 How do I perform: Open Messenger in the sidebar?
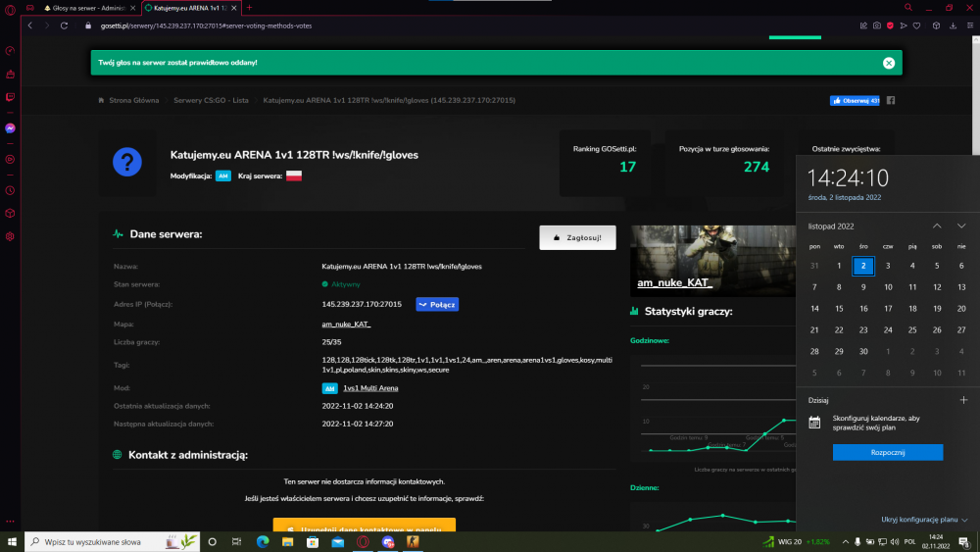(x=10, y=128)
